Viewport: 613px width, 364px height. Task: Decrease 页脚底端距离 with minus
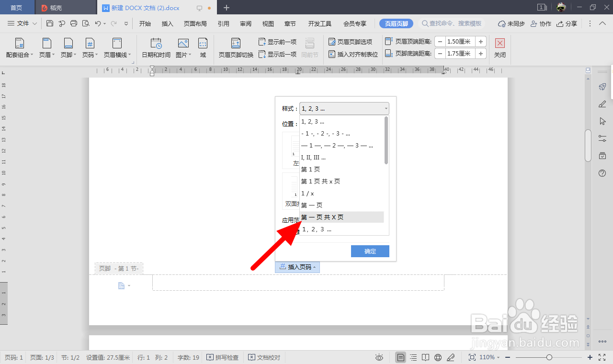440,54
